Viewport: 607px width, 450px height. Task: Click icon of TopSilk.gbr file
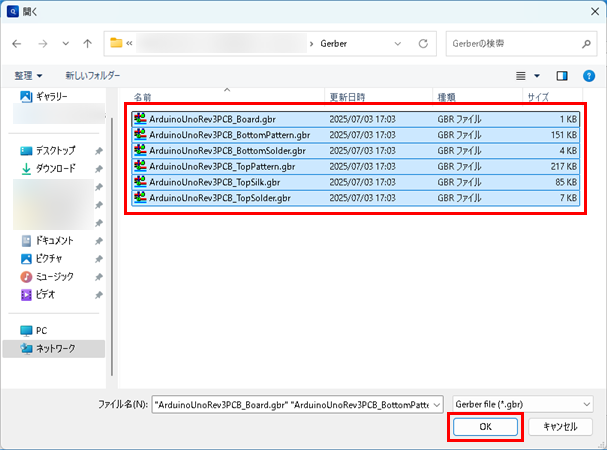pyautogui.click(x=140, y=182)
